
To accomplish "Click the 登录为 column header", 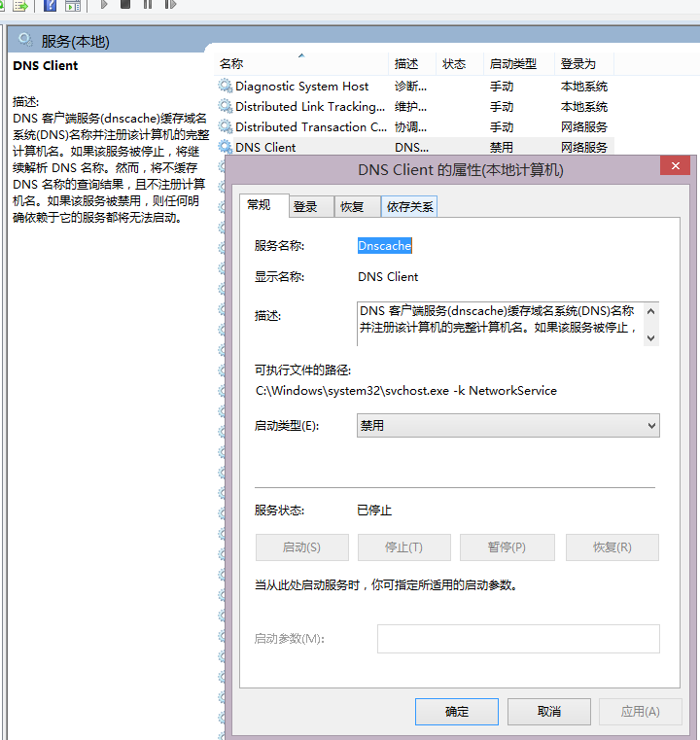I will [584, 64].
